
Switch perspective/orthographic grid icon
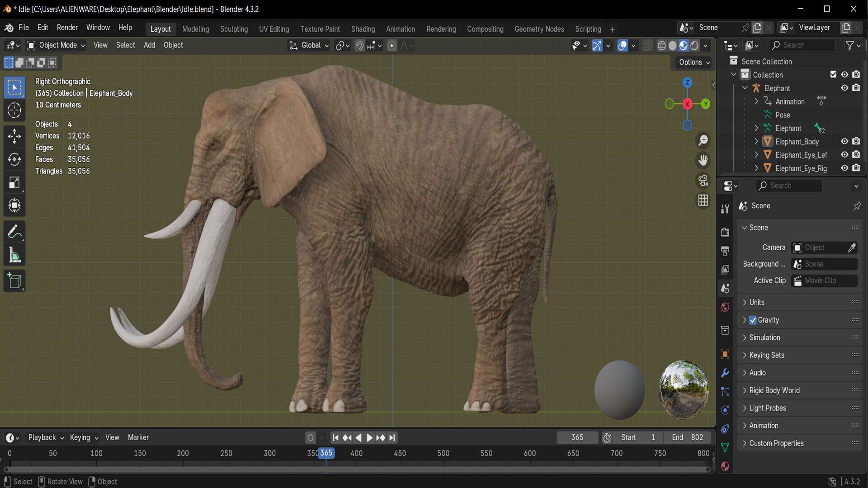click(x=703, y=200)
